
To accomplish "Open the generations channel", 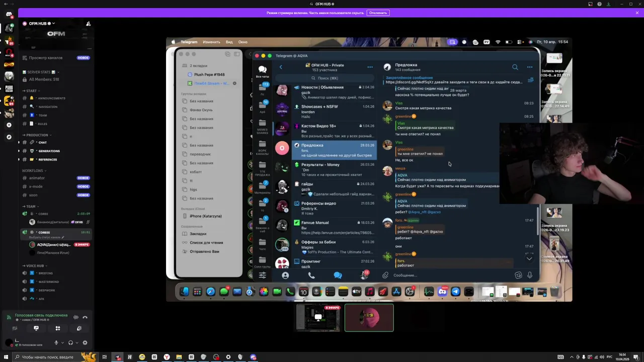I will tap(55, 151).
